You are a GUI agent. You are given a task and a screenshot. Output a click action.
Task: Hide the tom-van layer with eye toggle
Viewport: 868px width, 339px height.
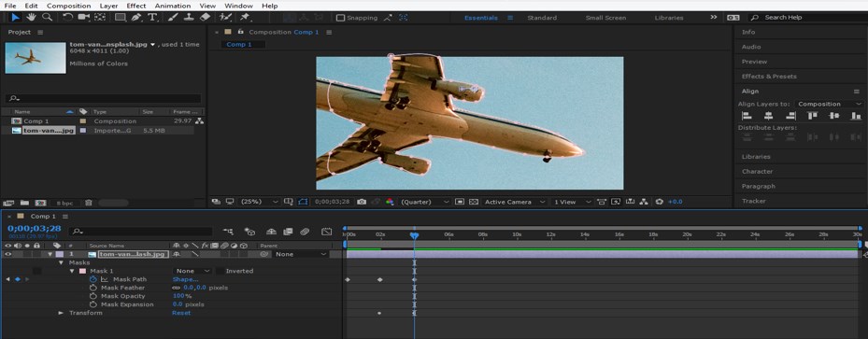click(7, 254)
